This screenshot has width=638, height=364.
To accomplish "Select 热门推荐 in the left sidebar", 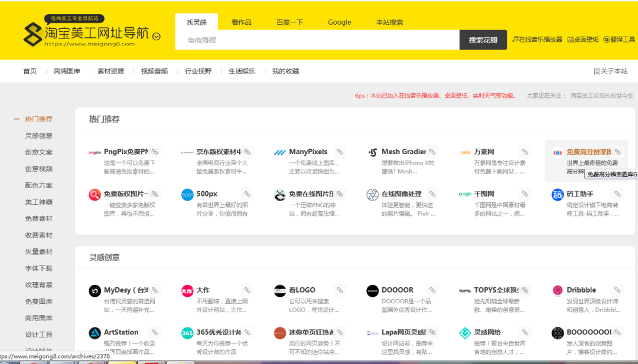I will point(38,119).
